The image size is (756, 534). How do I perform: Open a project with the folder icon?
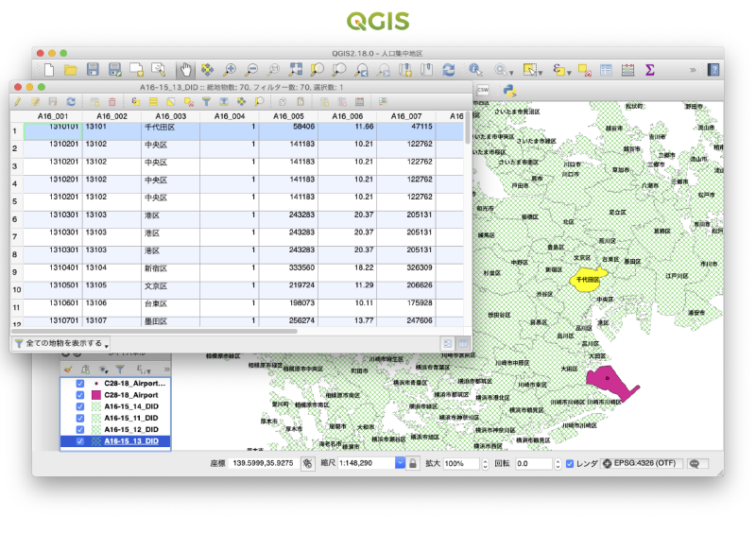tap(71, 70)
